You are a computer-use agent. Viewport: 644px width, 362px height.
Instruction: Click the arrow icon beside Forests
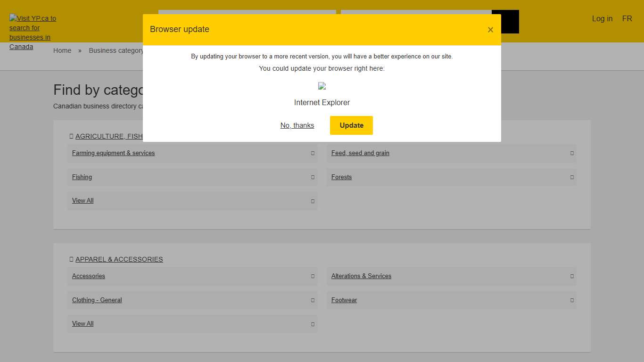[x=571, y=177]
